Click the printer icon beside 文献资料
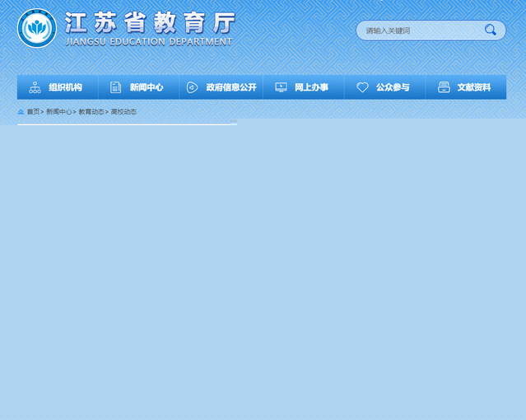Screen dimensions: 526x420 (x=444, y=87)
